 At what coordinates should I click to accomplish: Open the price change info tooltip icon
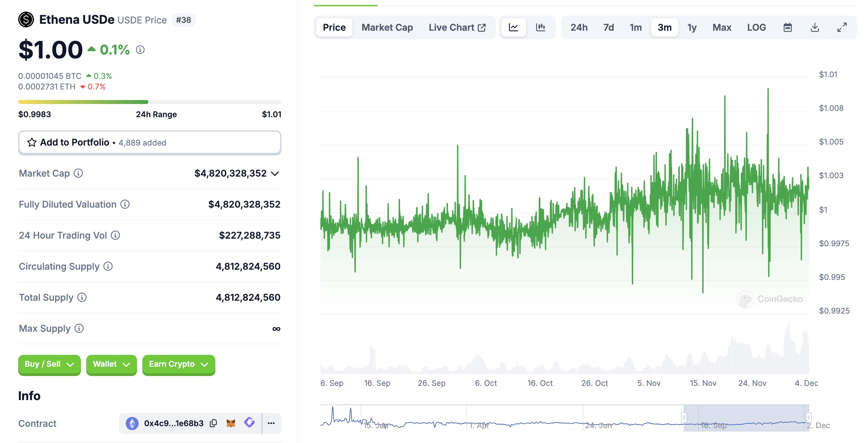[x=140, y=50]
